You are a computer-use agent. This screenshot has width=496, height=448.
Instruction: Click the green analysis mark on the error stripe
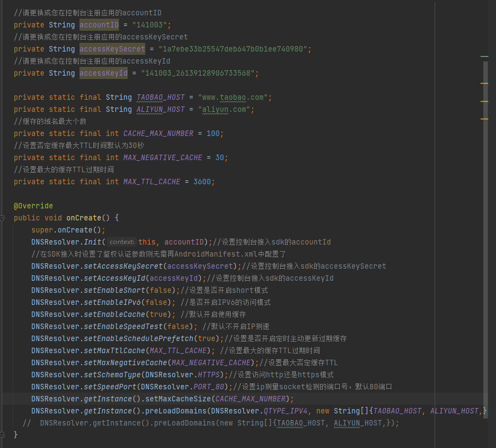pyautogui.click(x=484, y=56)
